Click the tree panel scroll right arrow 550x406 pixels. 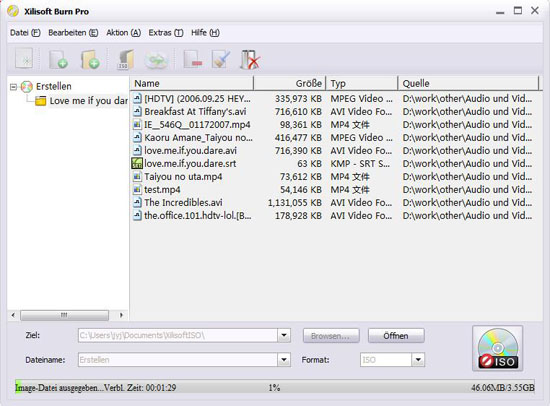click(x=121, y=315)
